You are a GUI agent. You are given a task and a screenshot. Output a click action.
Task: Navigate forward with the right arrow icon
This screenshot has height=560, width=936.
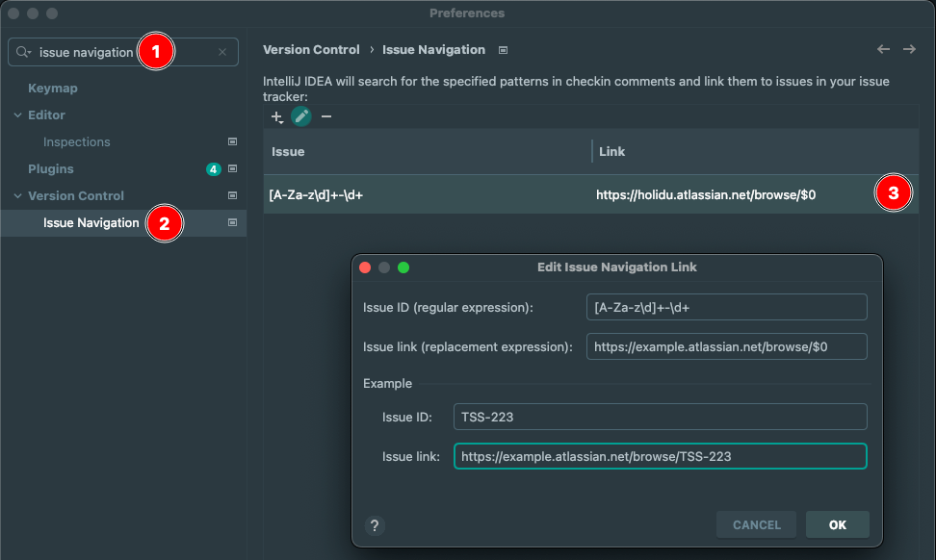(x=909, y=49)
